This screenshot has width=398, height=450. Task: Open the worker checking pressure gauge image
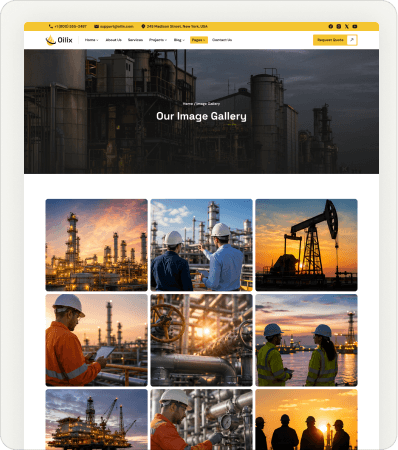201,419
